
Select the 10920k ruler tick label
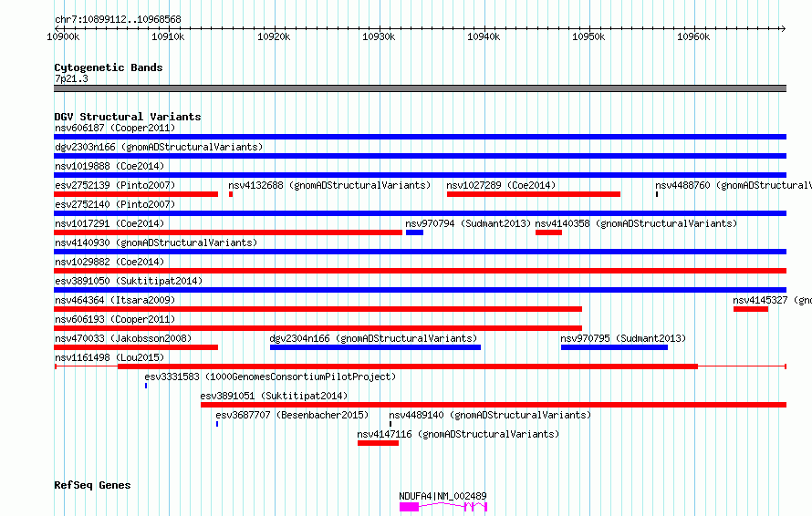[274, 36]
